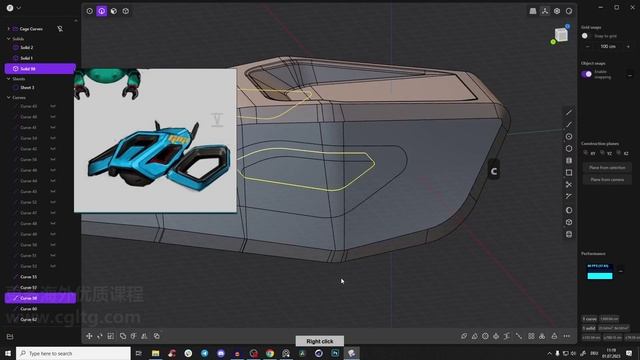Activate the Rotate command icon
Image resolution: width=640 pixels, height=360 pixels.
[x=100, y=336]
